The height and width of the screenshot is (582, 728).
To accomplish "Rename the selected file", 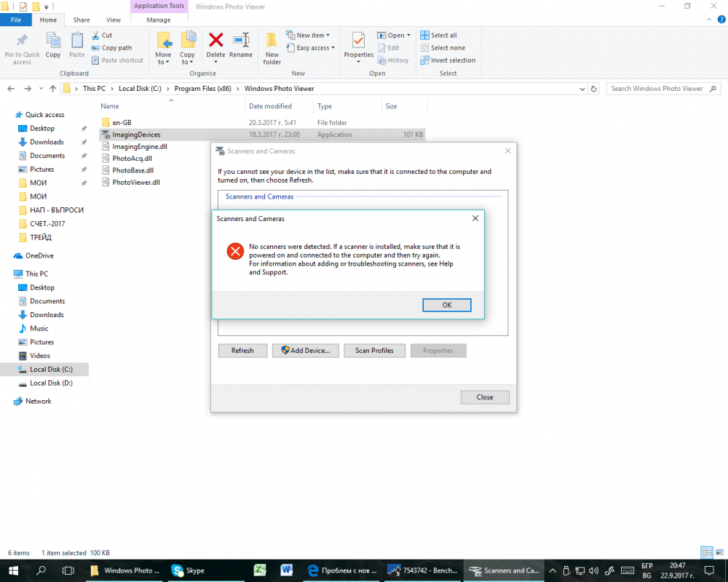I will pos(241,46).
